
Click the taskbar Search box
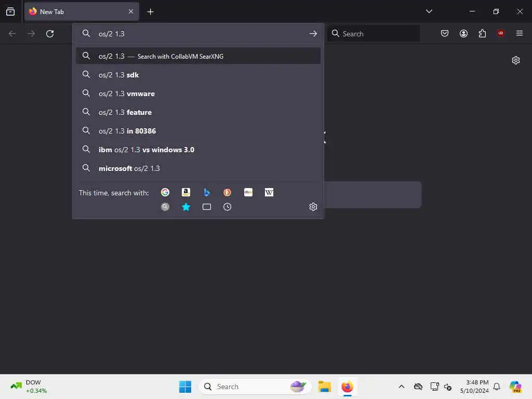255,387
